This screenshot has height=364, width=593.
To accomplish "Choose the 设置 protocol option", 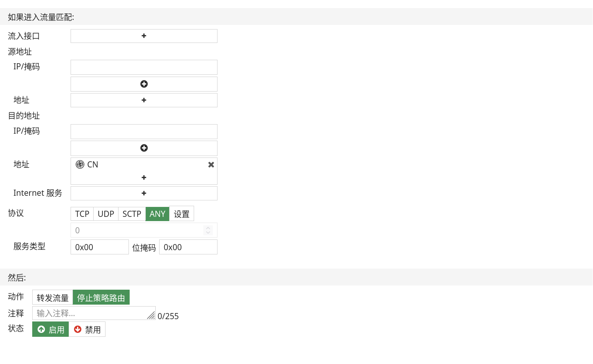I will pos(181,214).
